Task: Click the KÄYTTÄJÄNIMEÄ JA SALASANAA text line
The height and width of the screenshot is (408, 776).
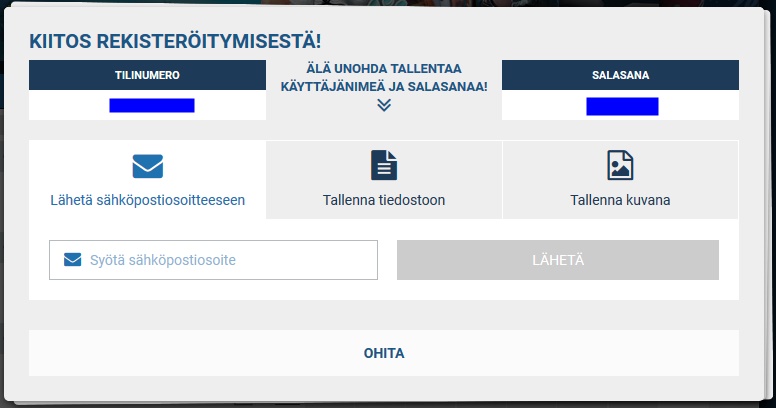Action: tap(384, 87)
